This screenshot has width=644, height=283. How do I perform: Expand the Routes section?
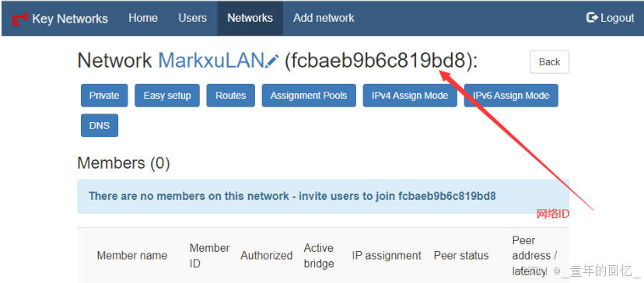pos(231,96)
